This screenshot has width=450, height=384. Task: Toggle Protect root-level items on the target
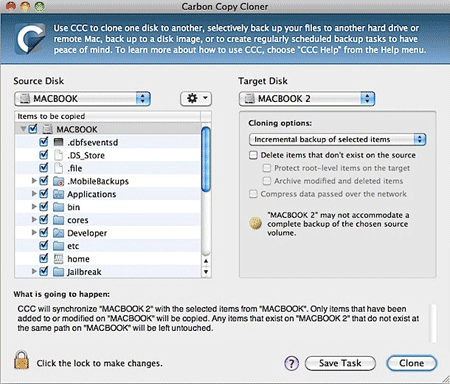[x=267, y=168]
